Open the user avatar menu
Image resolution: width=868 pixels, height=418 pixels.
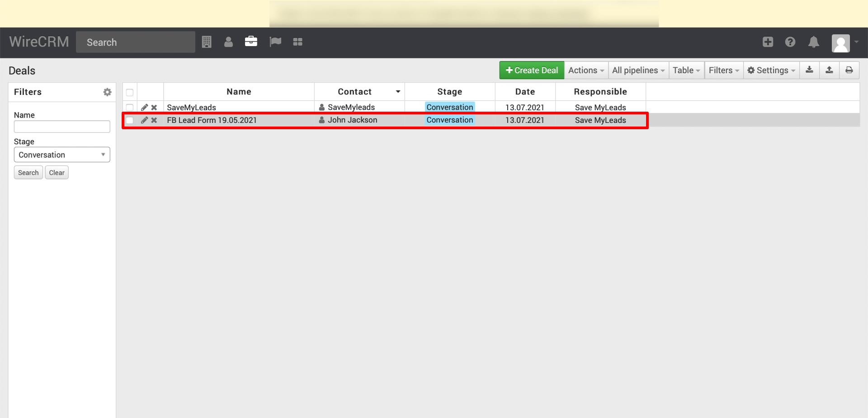845,43
